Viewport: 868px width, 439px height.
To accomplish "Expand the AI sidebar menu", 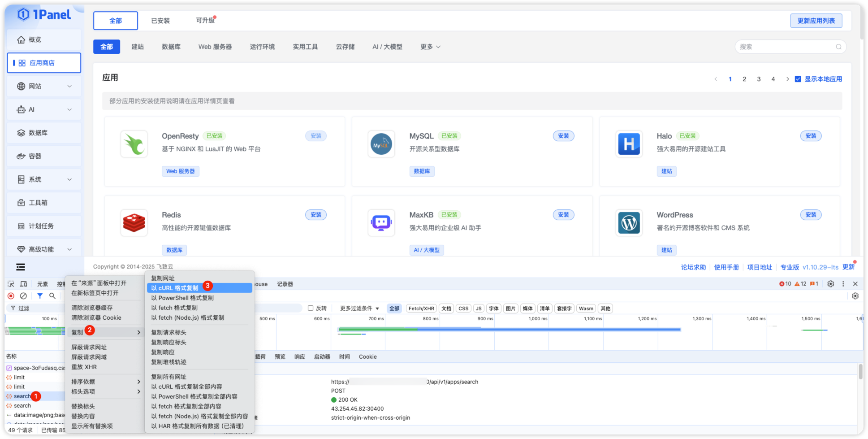I will pos(44,109).
